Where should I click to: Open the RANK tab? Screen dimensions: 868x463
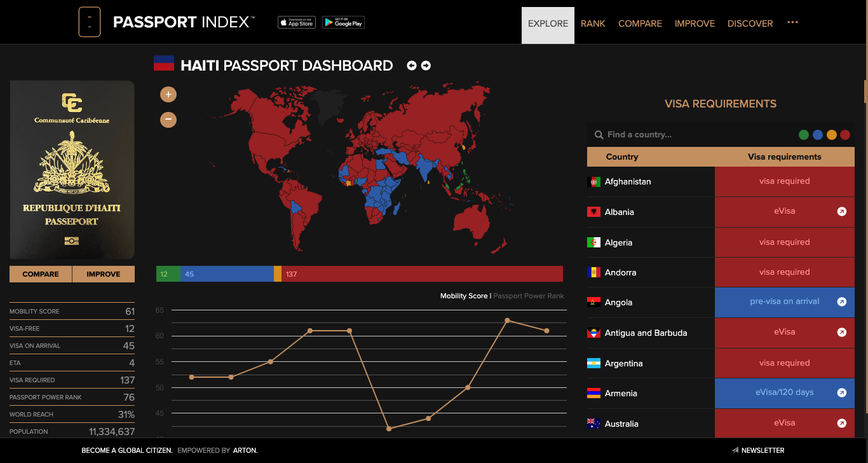click(593, 24)
